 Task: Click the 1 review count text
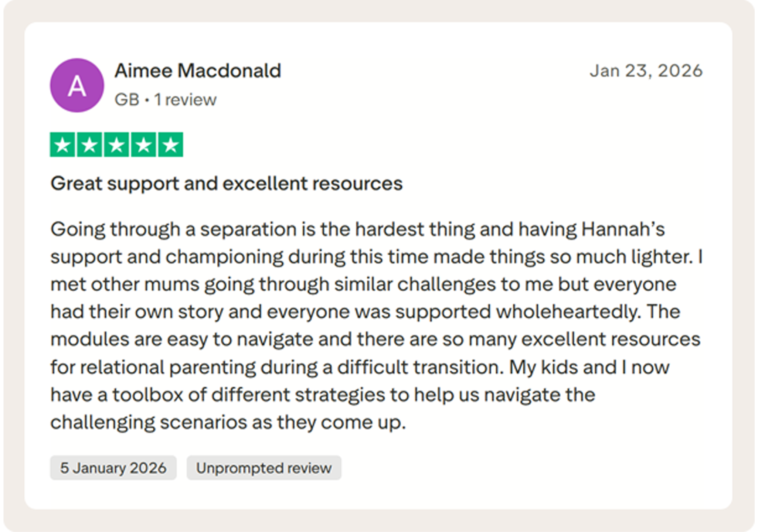[185, 100]
